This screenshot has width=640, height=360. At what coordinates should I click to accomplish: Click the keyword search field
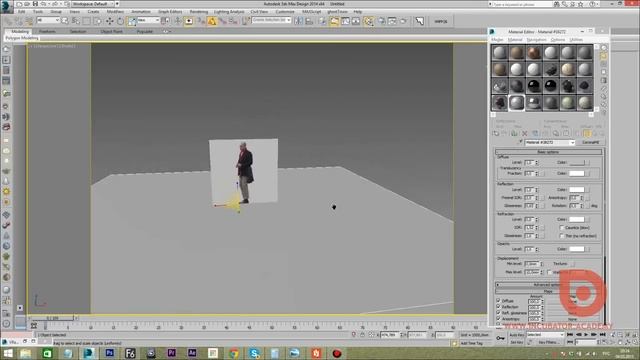522,4
